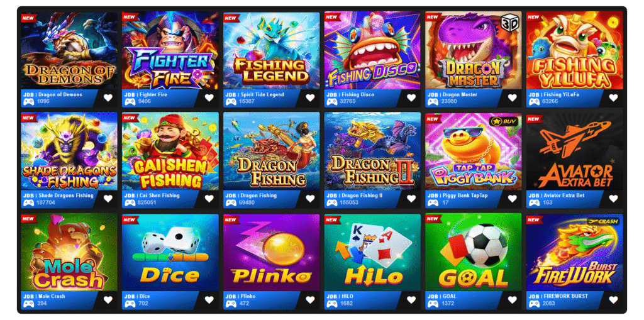
Task: Open the Dice game thumbnail
Action: (x=170, y=253)
